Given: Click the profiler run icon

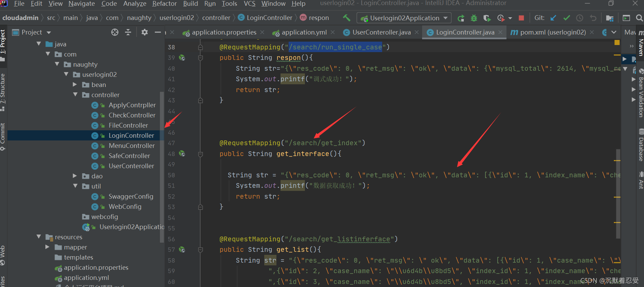Looking at the screenshot, I should pyautogui.click(x=501, y=18).
